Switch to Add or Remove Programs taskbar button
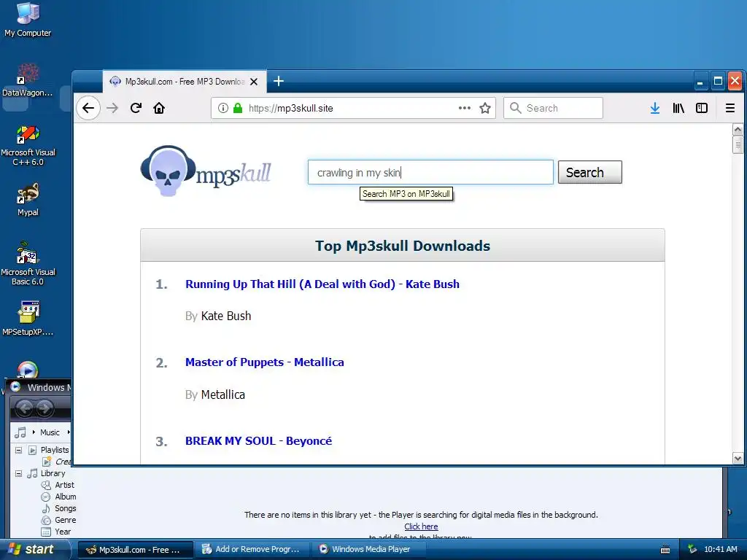 pos(252,550)
